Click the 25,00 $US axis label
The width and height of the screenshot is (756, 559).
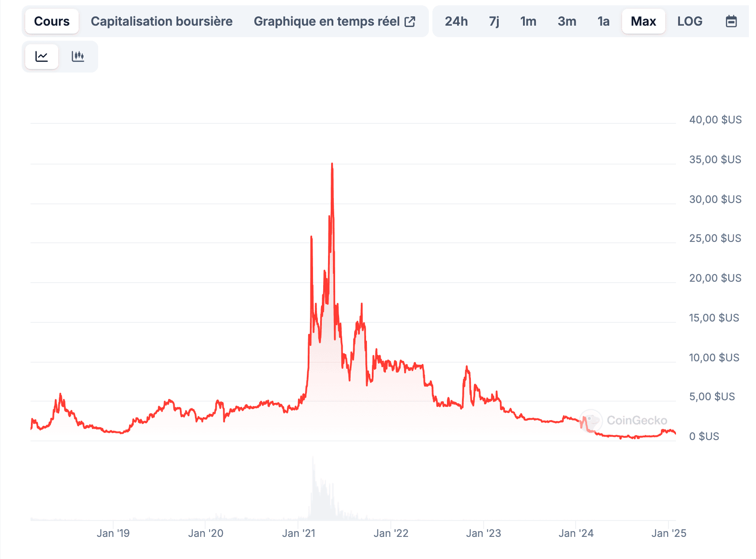[715, 238]
